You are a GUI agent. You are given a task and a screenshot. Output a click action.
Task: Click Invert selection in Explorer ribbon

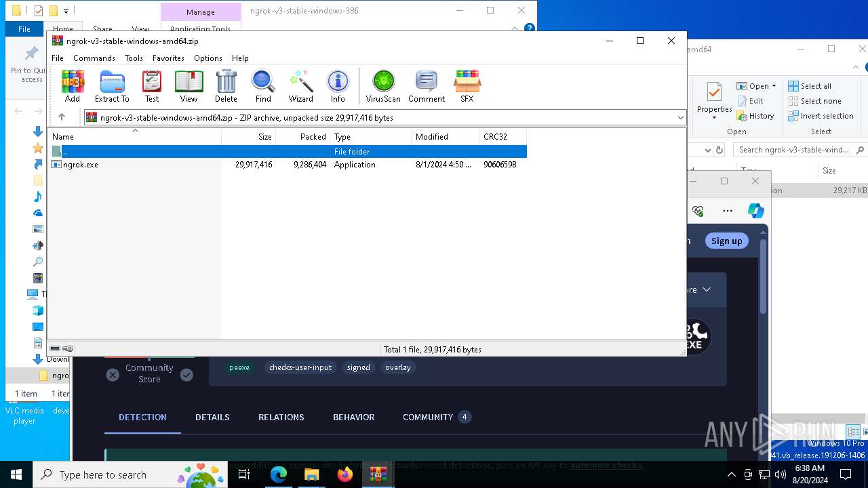point(821,116)
